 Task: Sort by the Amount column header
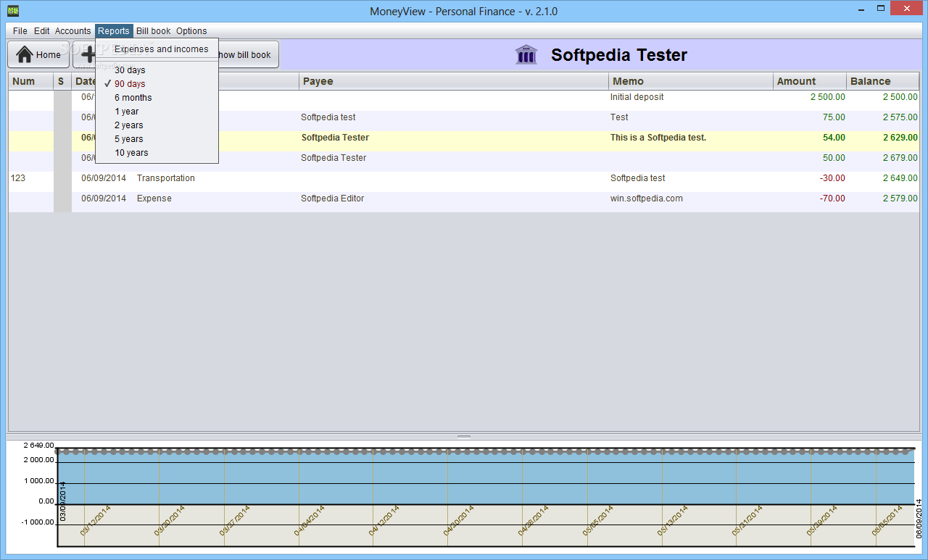click(x=810, y=81)
